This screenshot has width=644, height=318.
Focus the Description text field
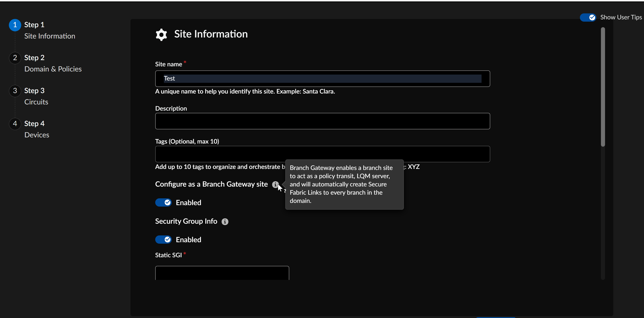[322, 121]
